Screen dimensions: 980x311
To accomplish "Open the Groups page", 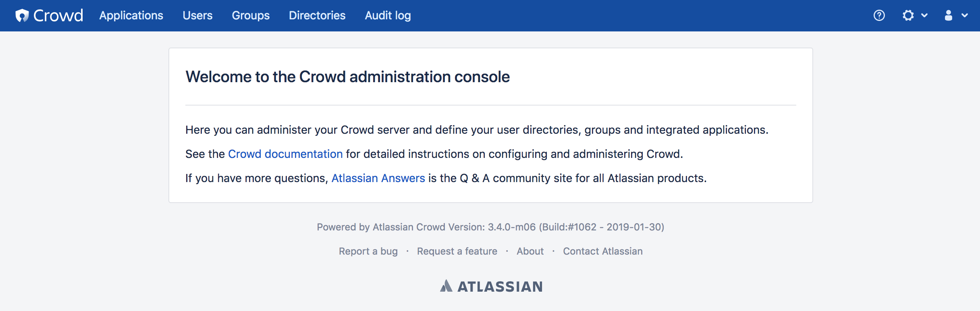I will click(x=251, y=15).
